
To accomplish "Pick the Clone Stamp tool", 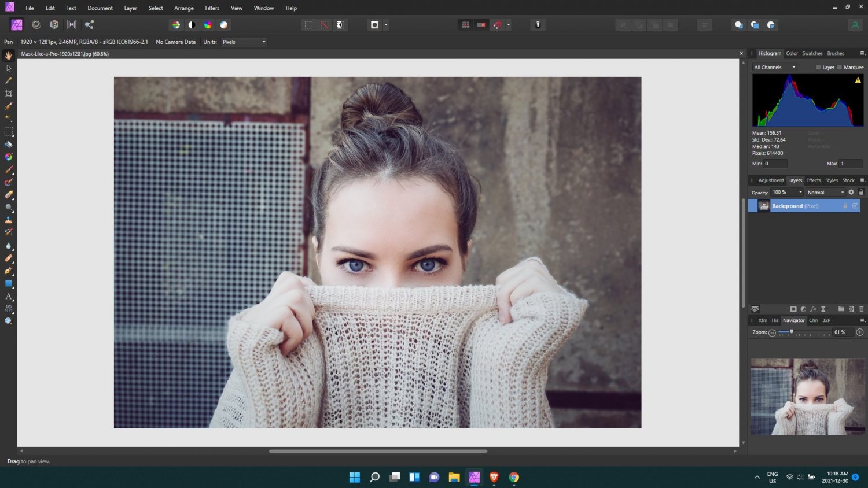I will (9, 220).
